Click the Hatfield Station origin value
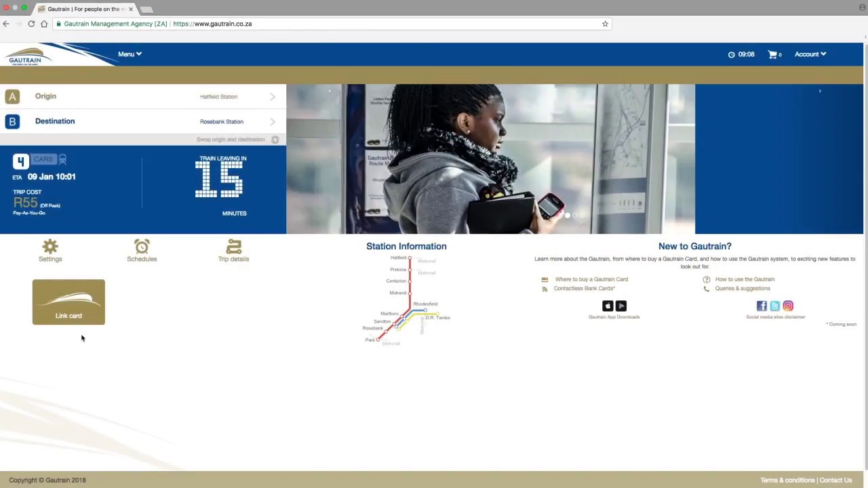Image resolution: width=868 pixels, height=488 pixels. point(218,97)
